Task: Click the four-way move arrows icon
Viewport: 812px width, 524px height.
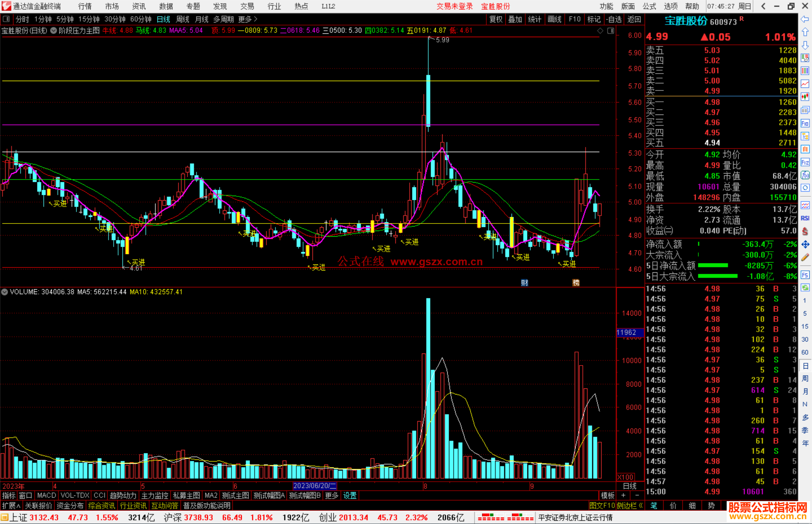Action: (x=805, y=245)
